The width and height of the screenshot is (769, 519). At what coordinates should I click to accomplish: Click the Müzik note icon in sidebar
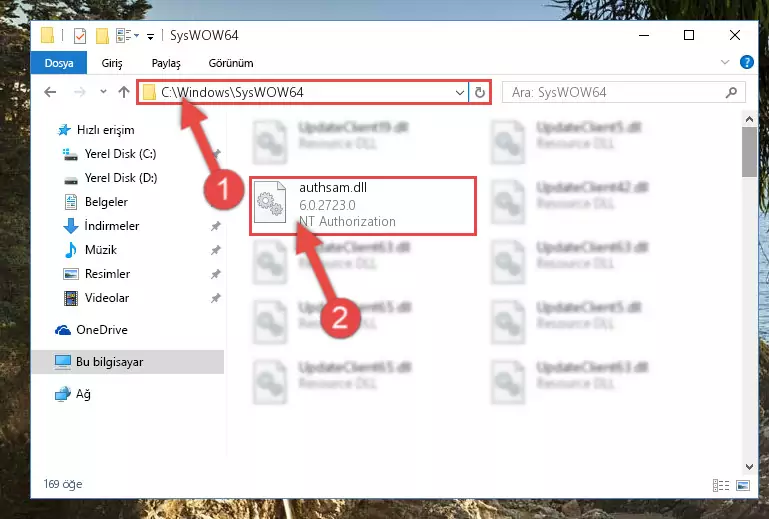(71, 250)
